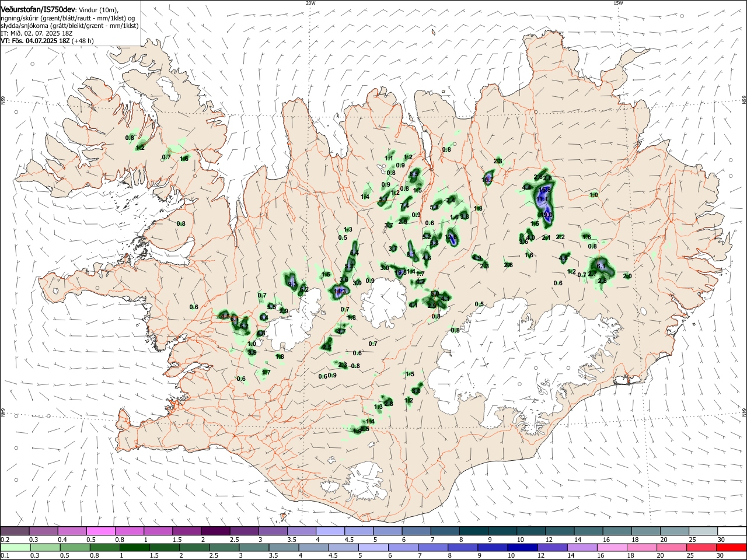Click the 'VT: Fös. 04.07.2025 18Z (+48 h)' line
The image size is (747, 560).
[47, 41]
